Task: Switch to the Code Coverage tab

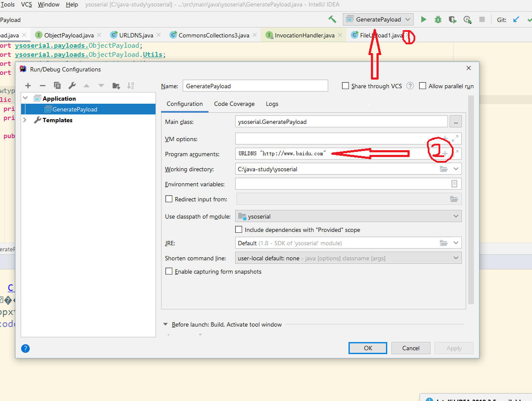Action: click(x=234, y=104)
